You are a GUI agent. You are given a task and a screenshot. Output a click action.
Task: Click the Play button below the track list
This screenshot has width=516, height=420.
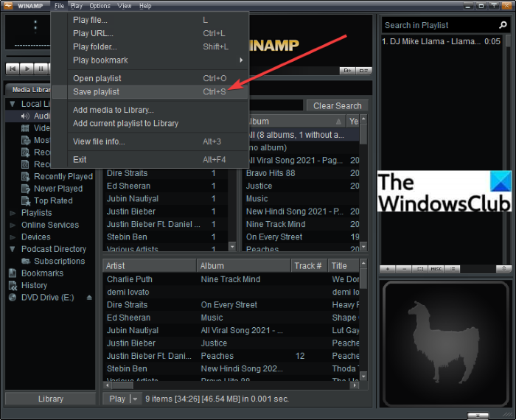[117, 399]
